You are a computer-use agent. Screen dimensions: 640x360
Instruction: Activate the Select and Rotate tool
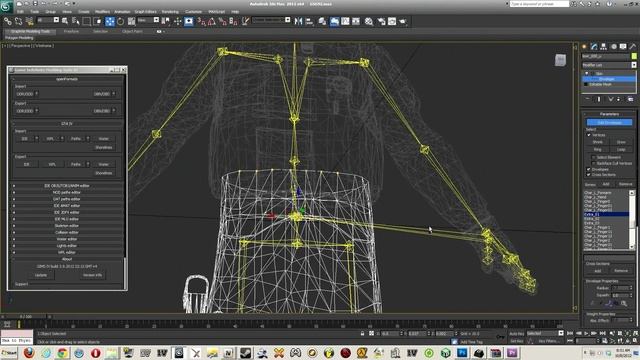click(121, 21)
